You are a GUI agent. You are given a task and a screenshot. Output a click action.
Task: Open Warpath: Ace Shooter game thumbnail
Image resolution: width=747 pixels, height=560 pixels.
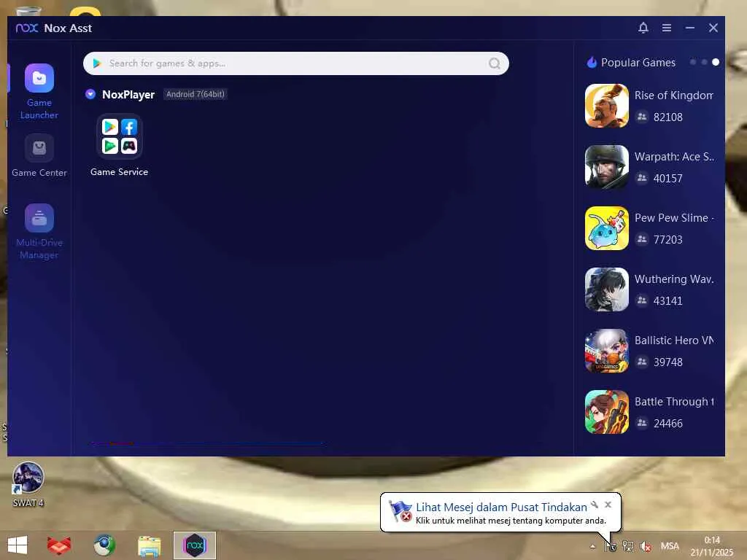606,167
